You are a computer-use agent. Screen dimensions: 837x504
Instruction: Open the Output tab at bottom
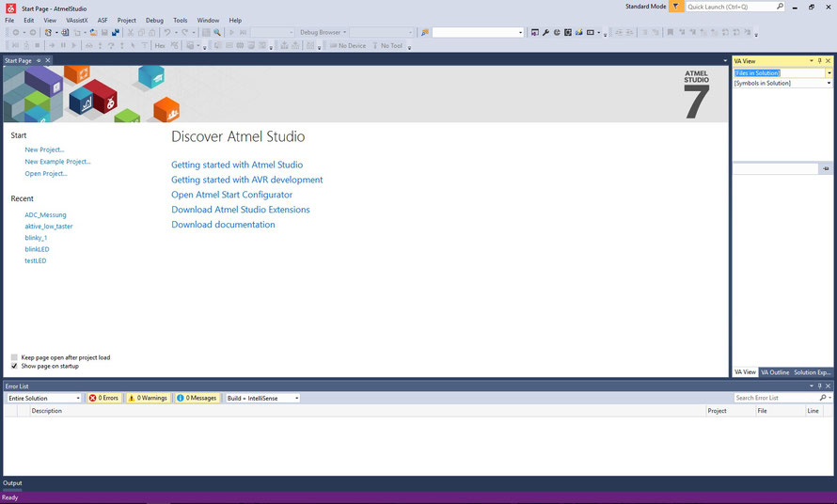13,482
